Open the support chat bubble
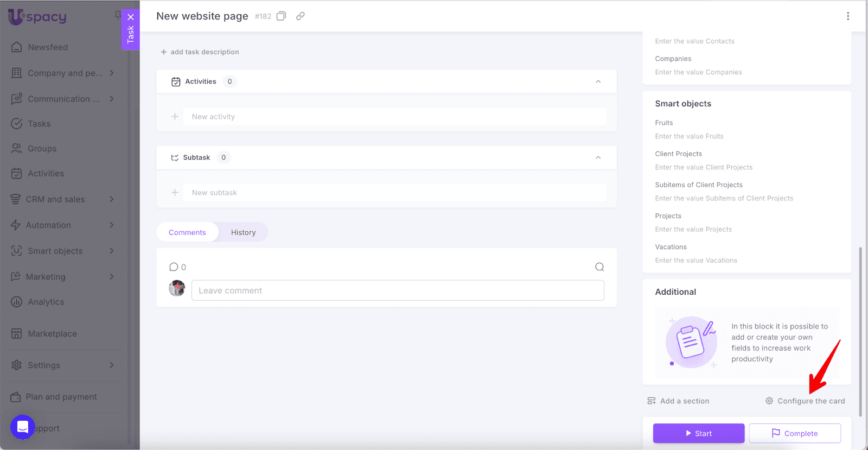Viewport: 868px width, 450px height. pyautogui.click(x=22, y=427)
